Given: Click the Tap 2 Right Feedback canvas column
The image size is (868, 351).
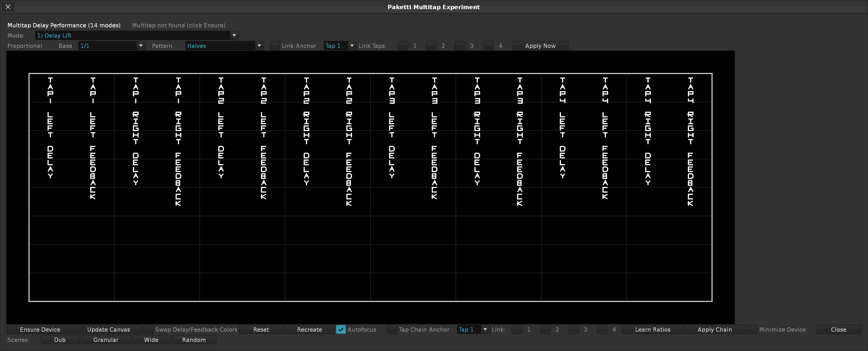Looking at the screenshot, I should [349, 187].
